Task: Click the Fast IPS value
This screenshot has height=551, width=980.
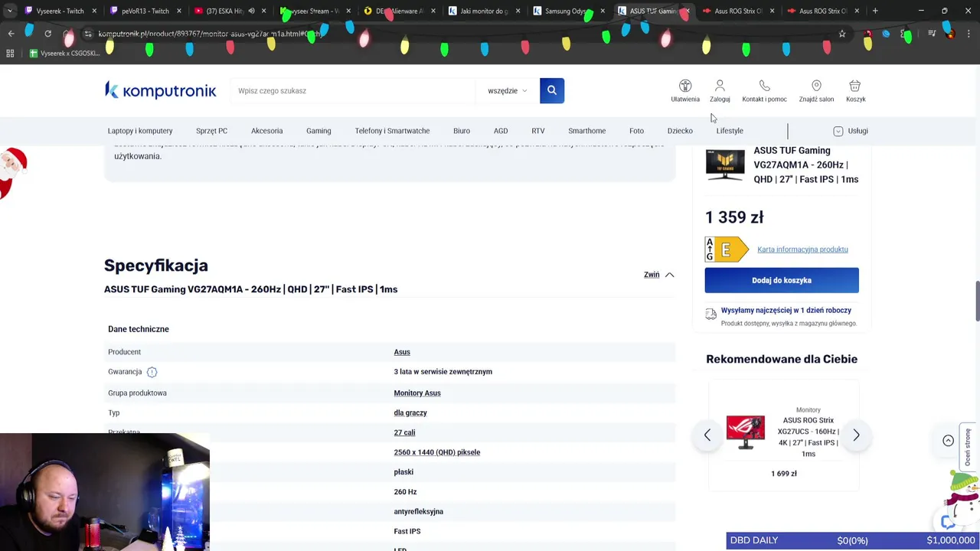Action: tap(407, 531)
